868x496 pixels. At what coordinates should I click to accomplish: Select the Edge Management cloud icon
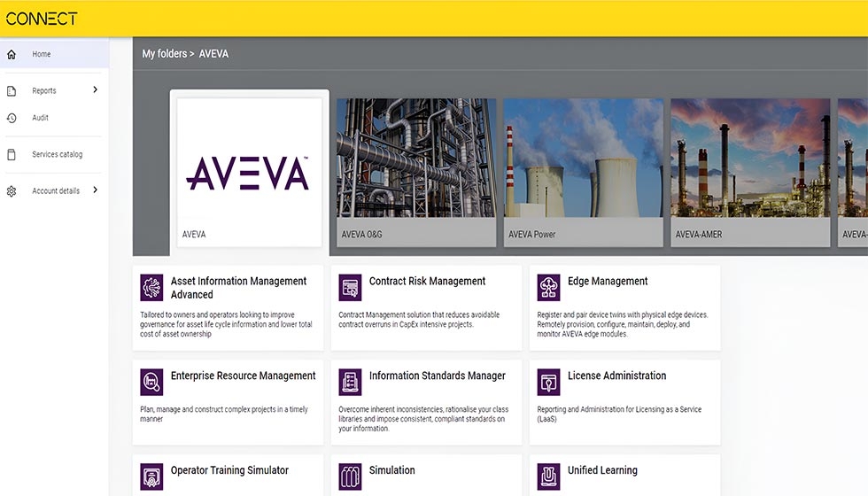click(548, 288)
